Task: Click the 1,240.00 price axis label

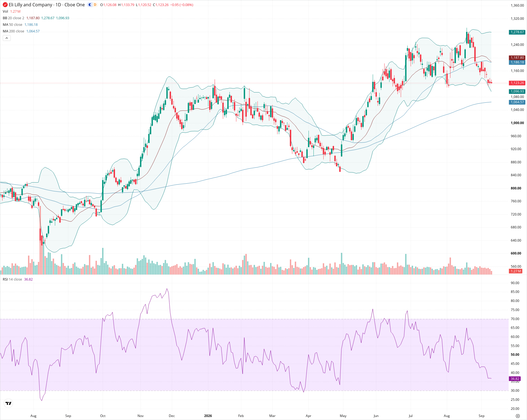Action: click(x=517, y=45)
